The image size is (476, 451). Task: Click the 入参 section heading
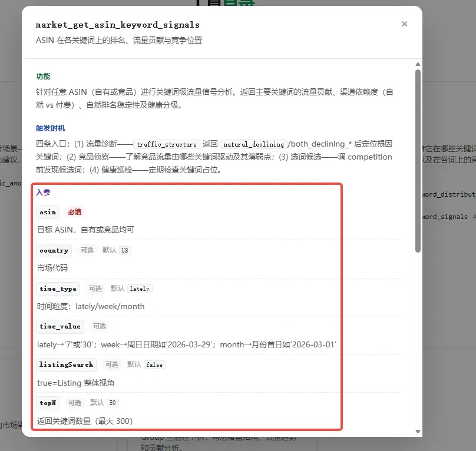pyautogui.click(x=43, y=192)
